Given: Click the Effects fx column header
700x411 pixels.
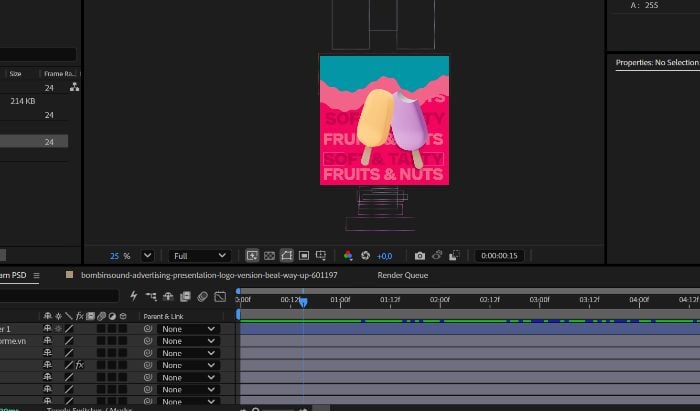Looking at the screenshot, I should [x=79, y=316].
